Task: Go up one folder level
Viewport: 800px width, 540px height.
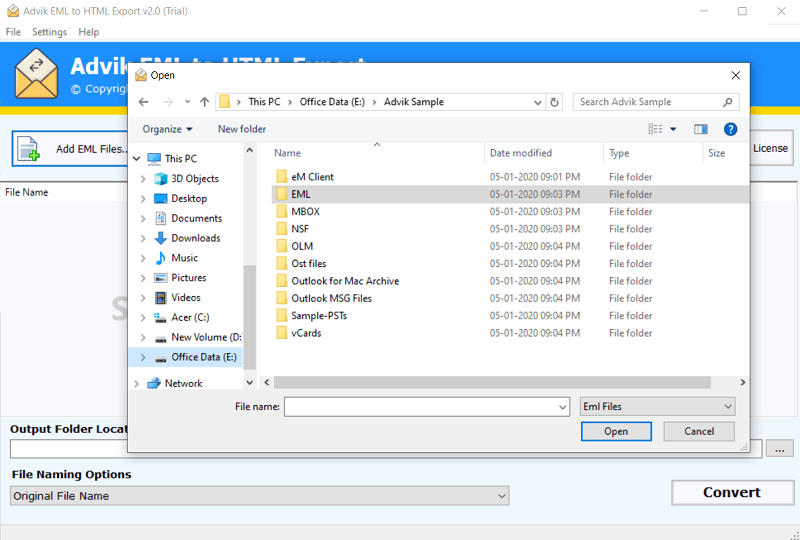Action: [205, 102]
